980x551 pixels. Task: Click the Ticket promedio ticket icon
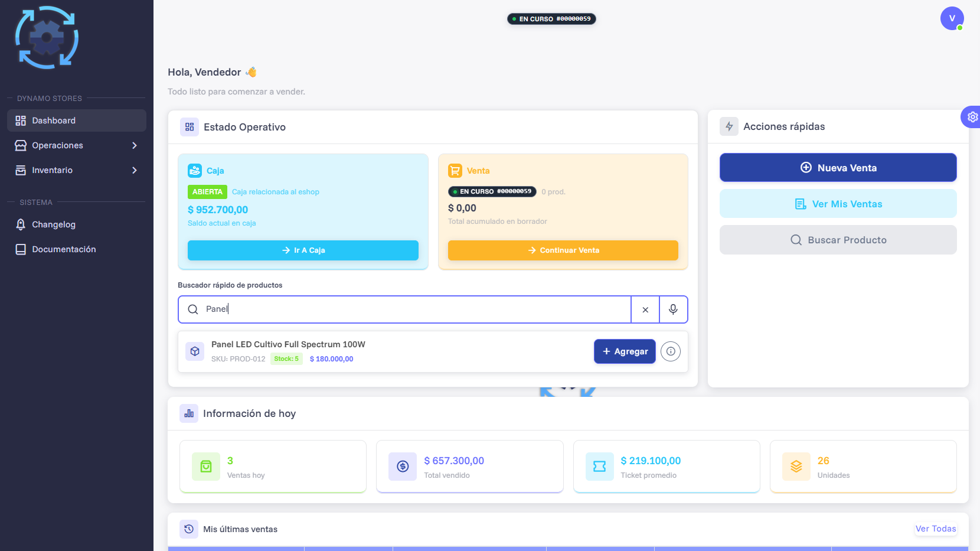[x=600, y=467]
